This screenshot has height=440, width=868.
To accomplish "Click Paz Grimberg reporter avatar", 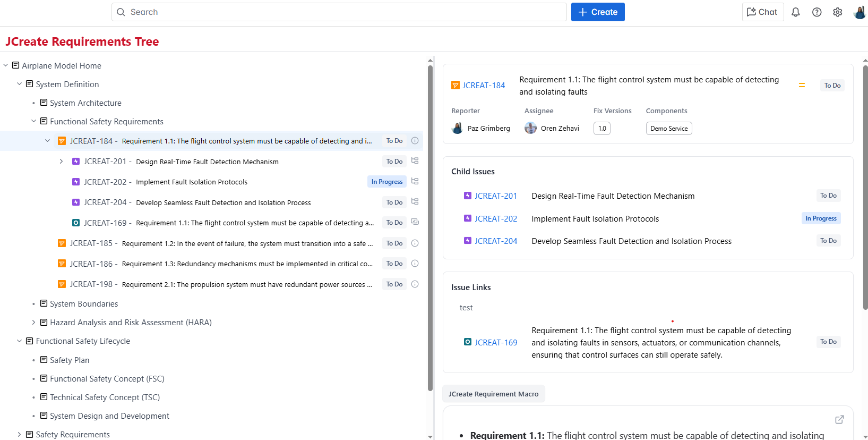I will click(x=457, y=128).
